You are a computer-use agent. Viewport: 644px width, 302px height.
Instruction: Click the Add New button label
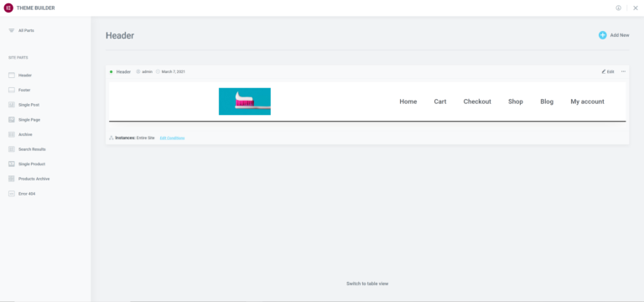point(620,35)
